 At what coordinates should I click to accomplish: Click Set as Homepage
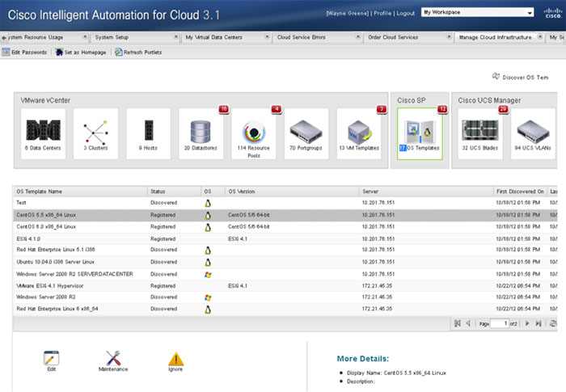81,53
